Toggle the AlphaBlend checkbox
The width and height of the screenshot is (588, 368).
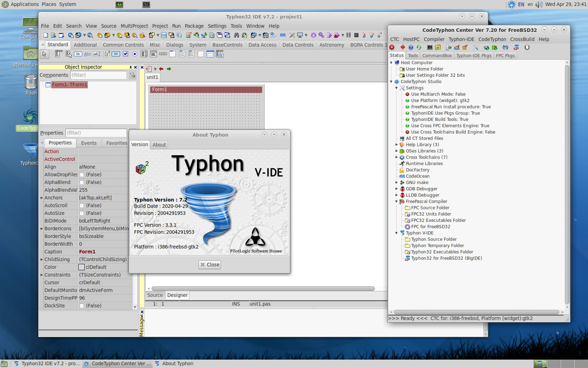tap(82, 182)
